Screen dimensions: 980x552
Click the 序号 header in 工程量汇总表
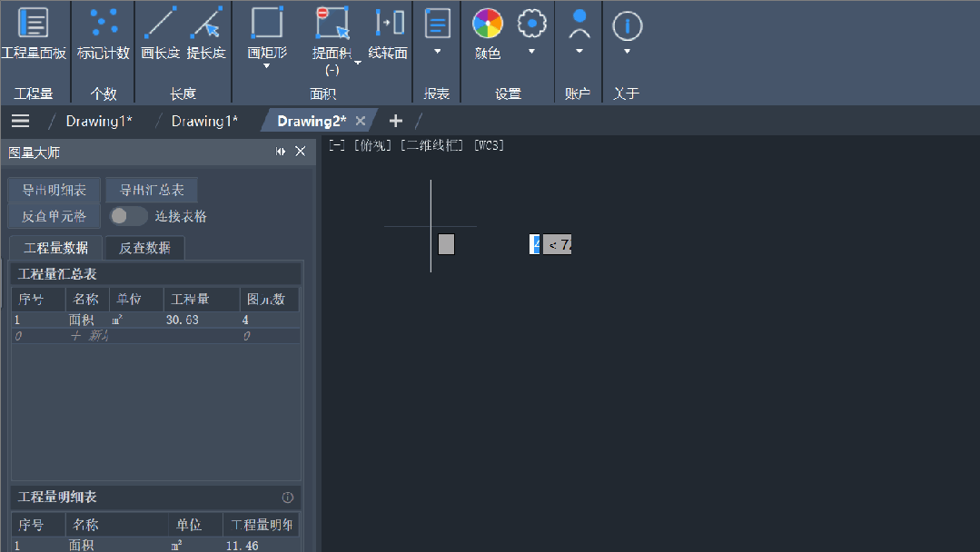(x=39, y=299)
